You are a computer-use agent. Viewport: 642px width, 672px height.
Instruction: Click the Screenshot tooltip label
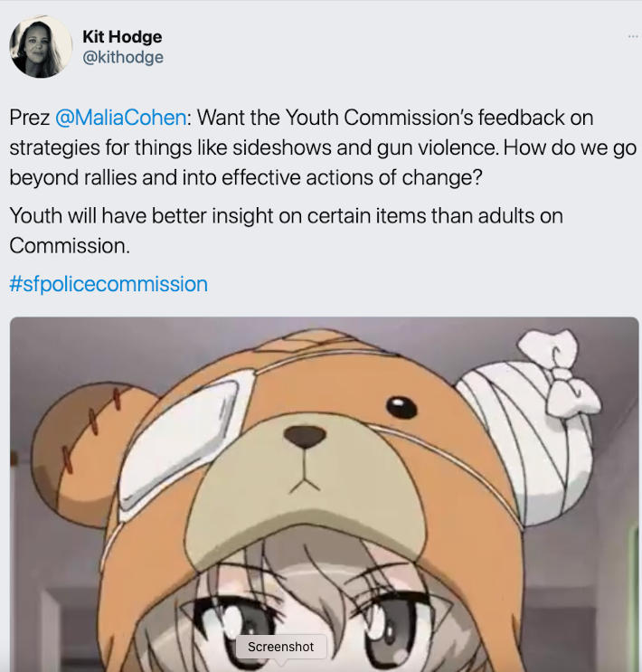(x=281, y=647)
